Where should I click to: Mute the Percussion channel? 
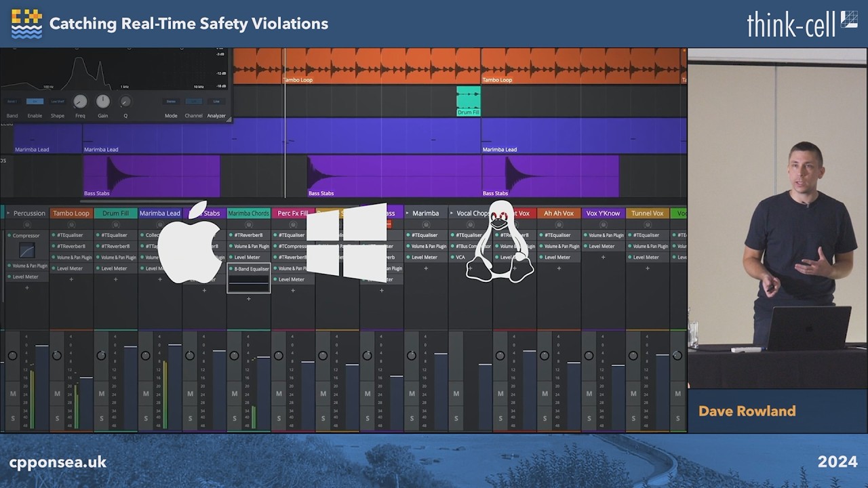[13, 394]
